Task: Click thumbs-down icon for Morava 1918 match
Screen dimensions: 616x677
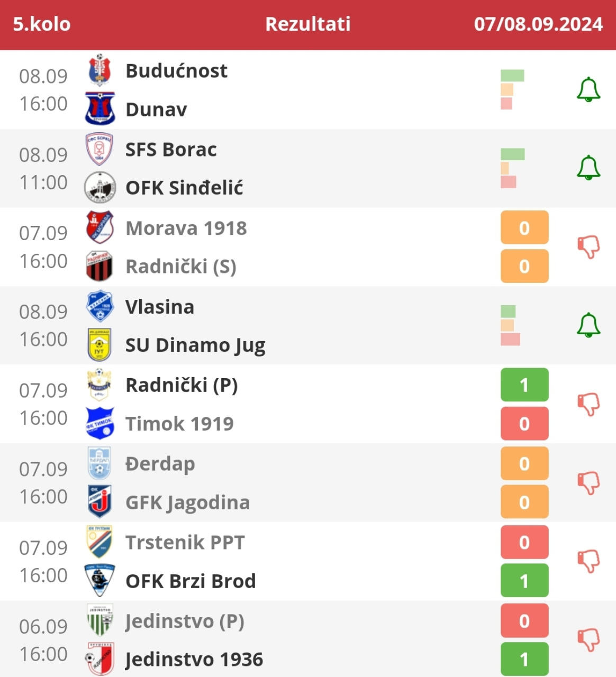Action: [588, 246]
